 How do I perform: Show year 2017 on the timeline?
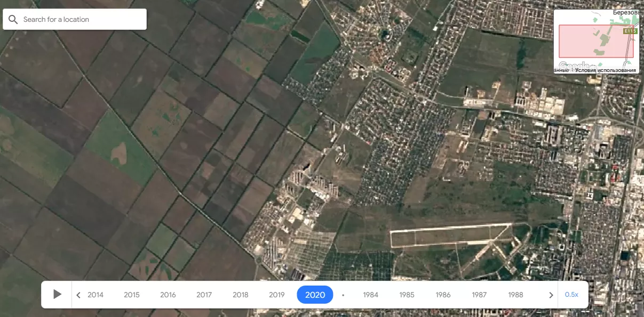[204, 295]
